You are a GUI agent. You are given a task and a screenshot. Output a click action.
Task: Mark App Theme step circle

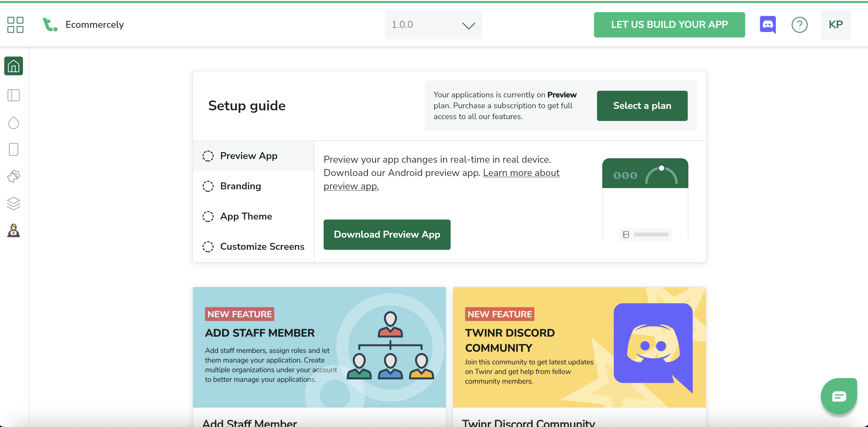(x=208, y=216)
